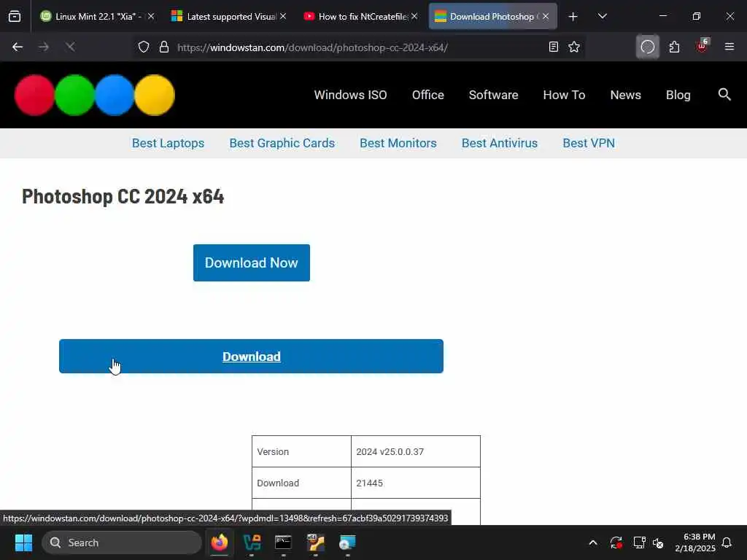The width and height of the screenshot is (747, 560).
Task: Open Blog menu item
Action: [678, 96]
